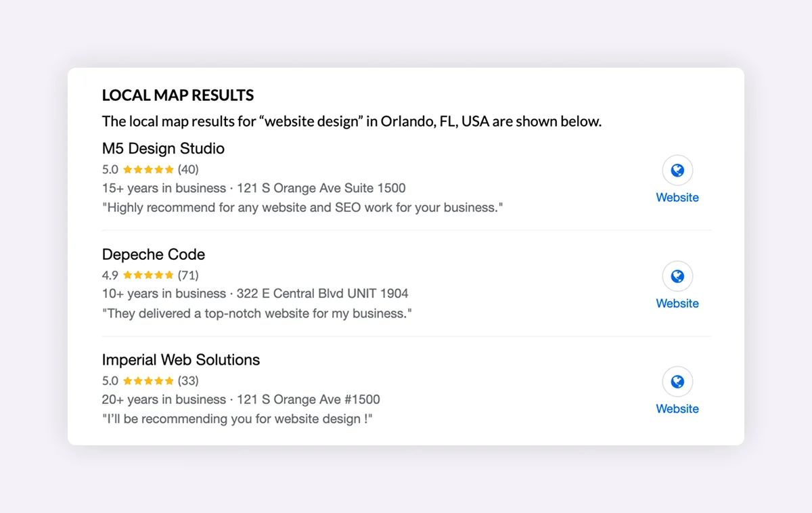Select the Depeche Code listing title
812x513 pixels.
click(x=154, y=254)
